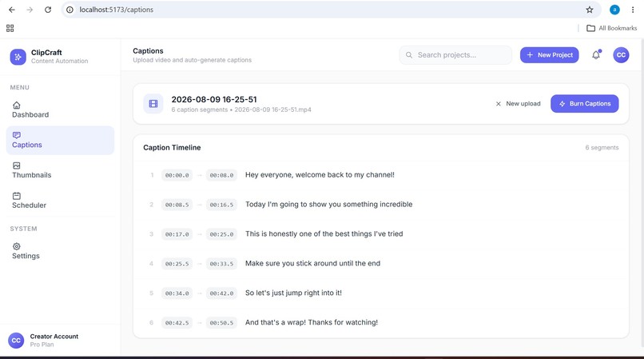Open the All Bookmarks folder
This screenshot has width=644, height=359.
[x=611, y=28]
